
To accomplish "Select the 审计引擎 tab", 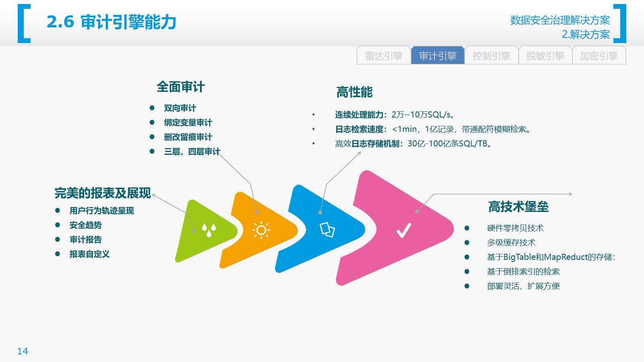I will click(438, 56).
